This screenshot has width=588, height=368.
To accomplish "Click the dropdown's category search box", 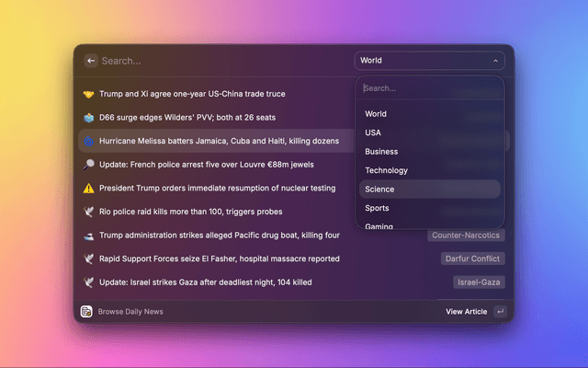I will point(429,88).
